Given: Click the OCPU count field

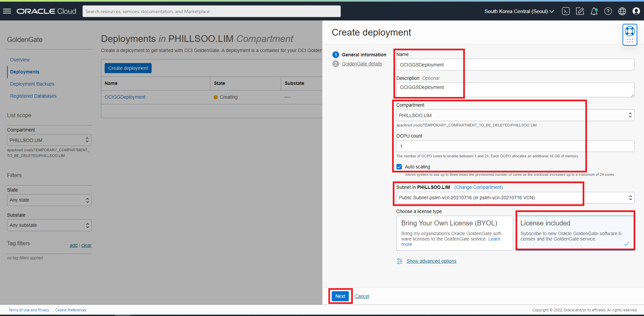Looking at the screenshot, I should [515, 146].
